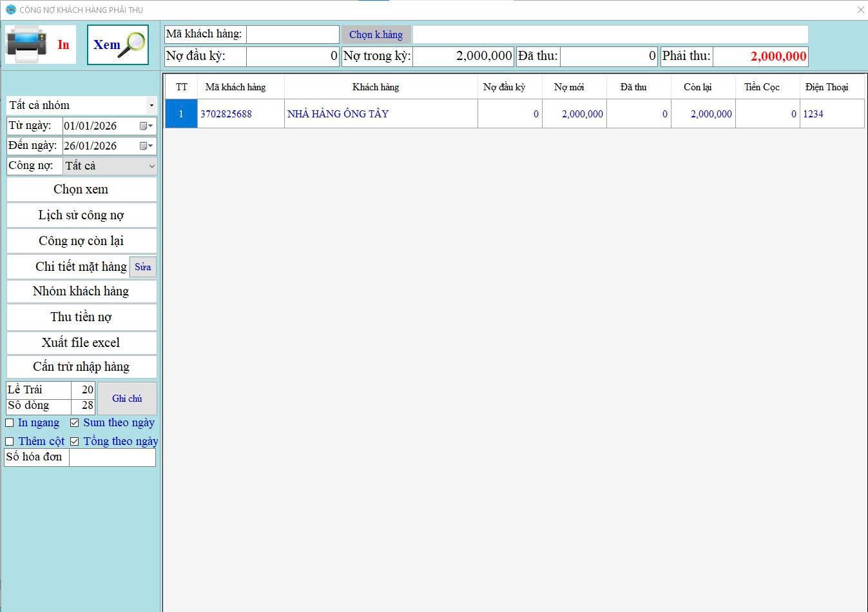Enable the In ngang checkbox
868x612 pixels.
tap(10, 423)
